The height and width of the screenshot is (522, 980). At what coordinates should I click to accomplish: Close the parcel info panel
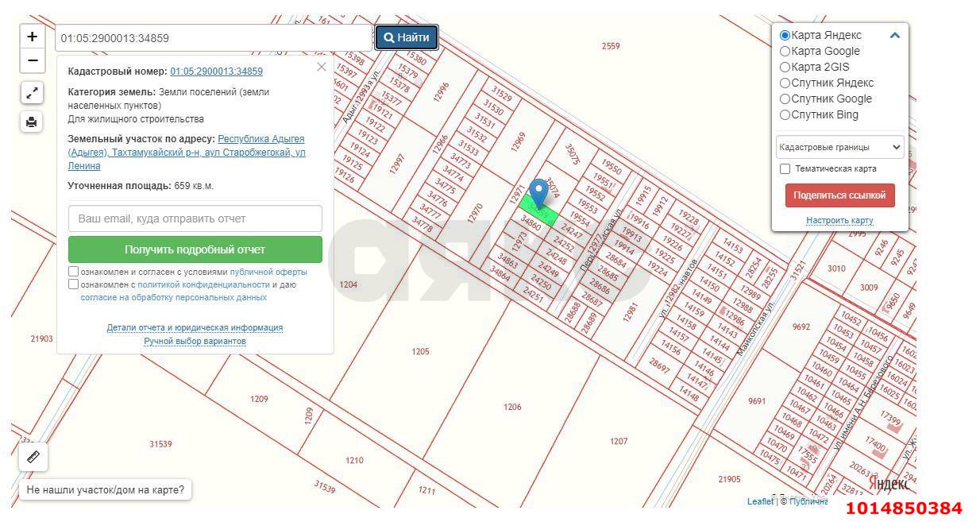(321, 68)
